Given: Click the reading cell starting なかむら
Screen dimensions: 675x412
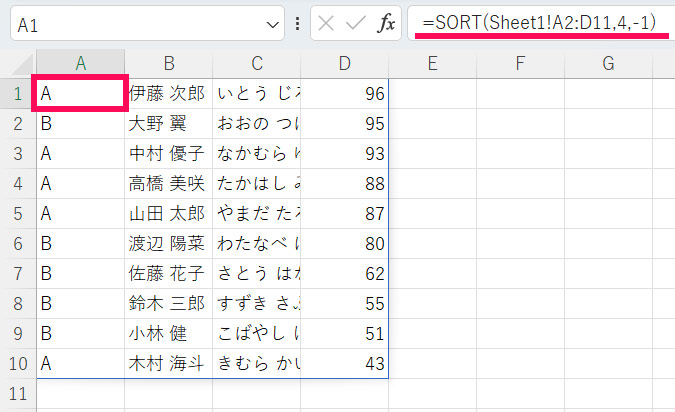Looking at the screenshot, I should tap(257, 154).
